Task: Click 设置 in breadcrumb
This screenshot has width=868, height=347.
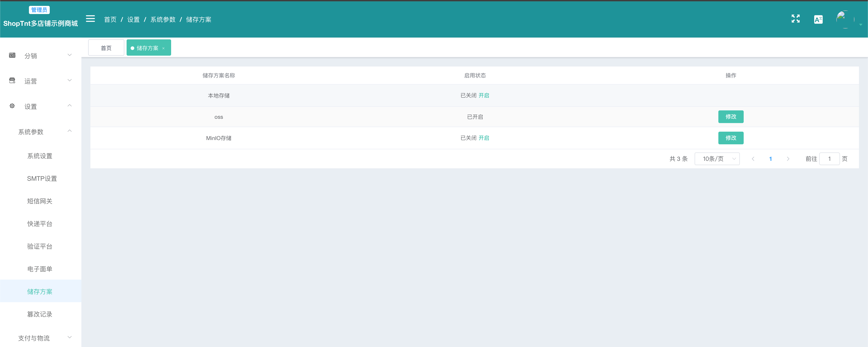Action: (x=133, y=19)
